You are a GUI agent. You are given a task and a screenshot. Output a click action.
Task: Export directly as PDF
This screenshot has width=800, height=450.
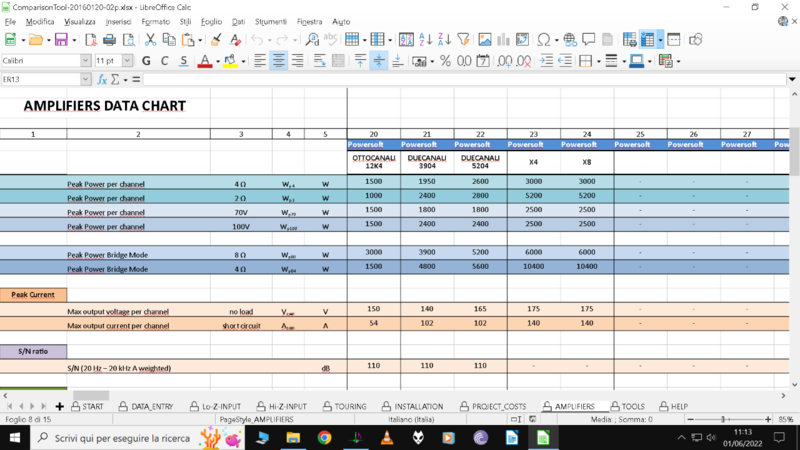[x=91, y=40]
